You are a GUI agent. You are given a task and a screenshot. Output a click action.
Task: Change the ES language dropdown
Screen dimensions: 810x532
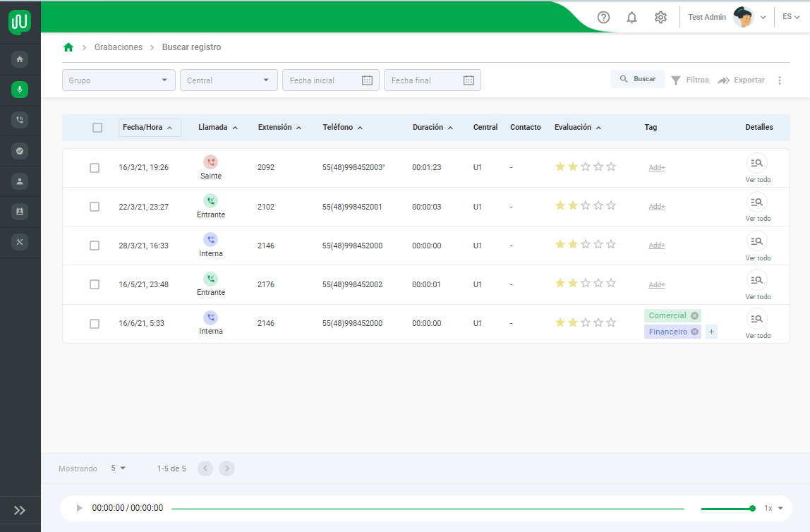pos(791,16)
